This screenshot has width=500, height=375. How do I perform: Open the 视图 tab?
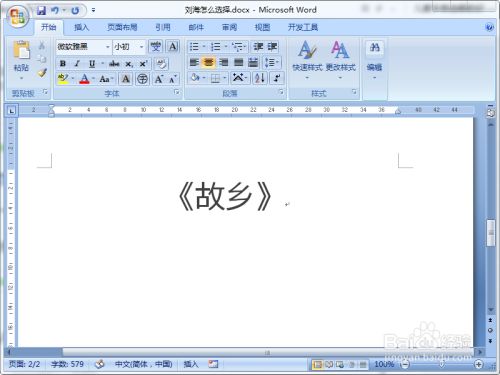point(262,27)
